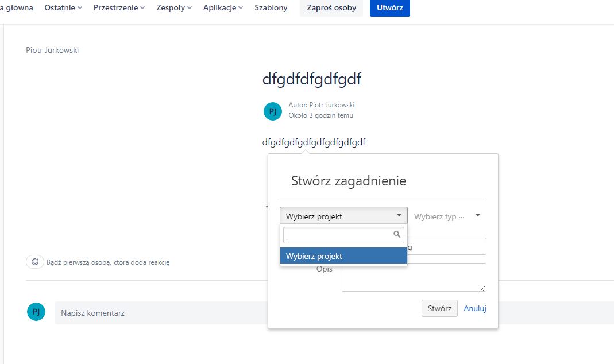Click the magnifier icon in the project search field

click(396, 234)
